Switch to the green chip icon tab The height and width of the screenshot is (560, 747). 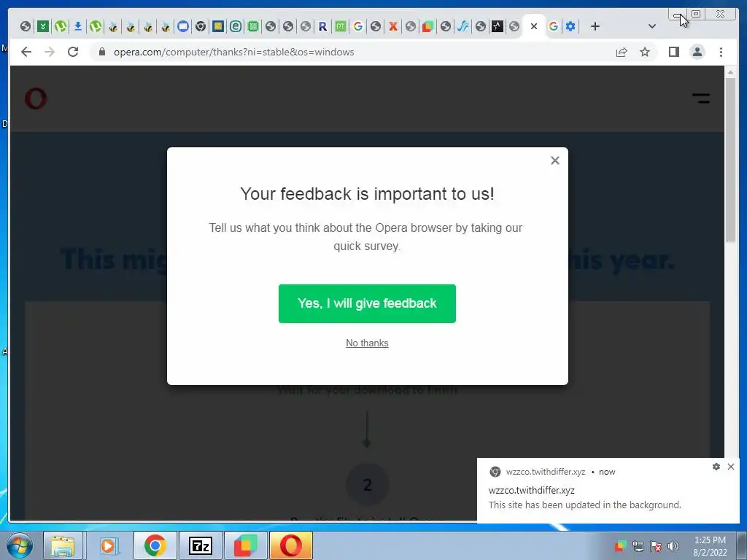[x=253, y=26]
